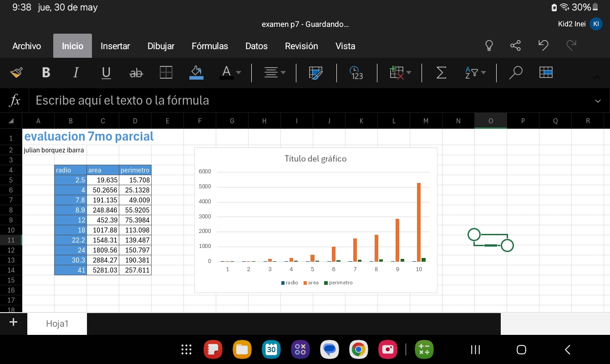Screen dimensions: 610x364
Task: Toggle underline formatting
Action: (106, 73)
